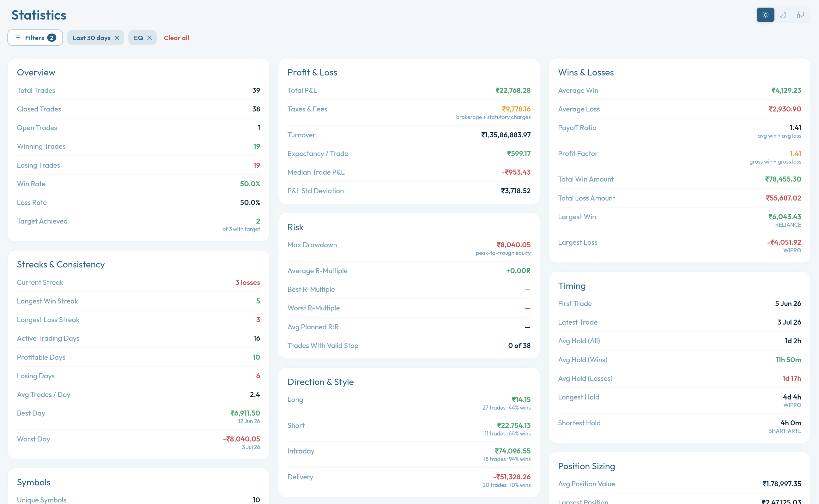Click Long direction value ₹14.15
The image size is (819, 504).
point(521,399)
